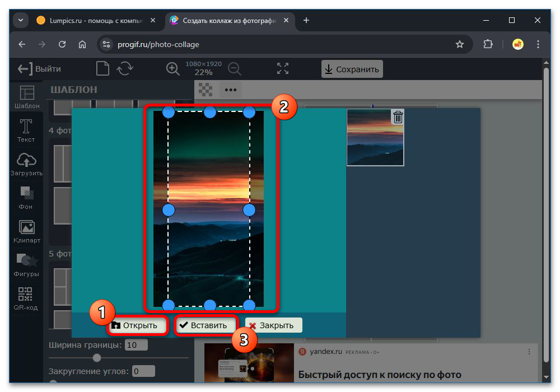This screenshot has height=392, width=560.
Task: Click the new blank page icon
Action: tap(102, 69)
